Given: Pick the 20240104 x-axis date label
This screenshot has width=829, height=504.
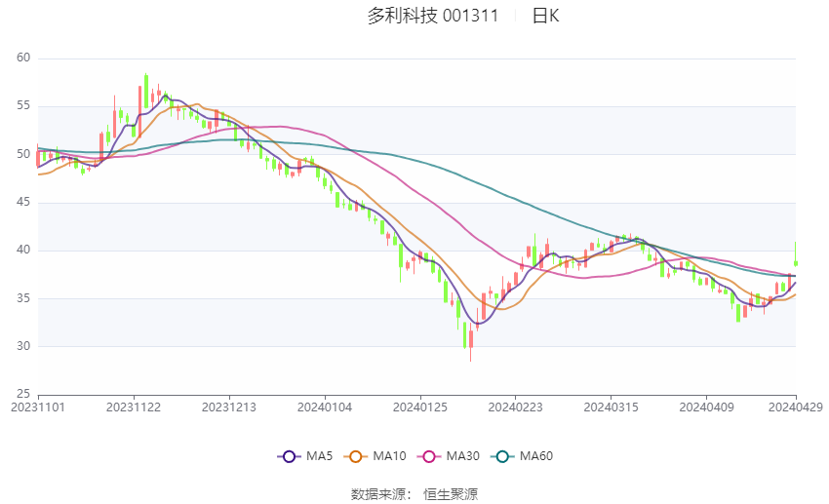Looking at the screenshot, I should [325, 407].
